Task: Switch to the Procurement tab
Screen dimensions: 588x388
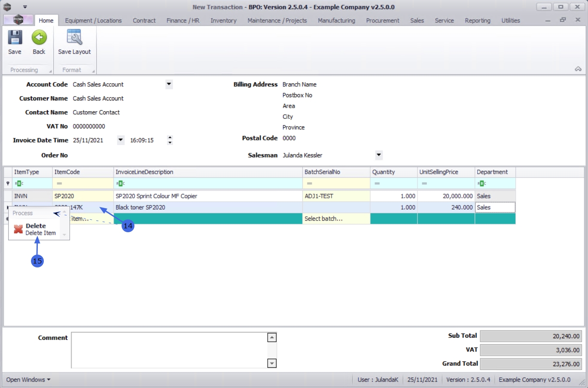Action: pyautogui.click(x=383, y=20)
